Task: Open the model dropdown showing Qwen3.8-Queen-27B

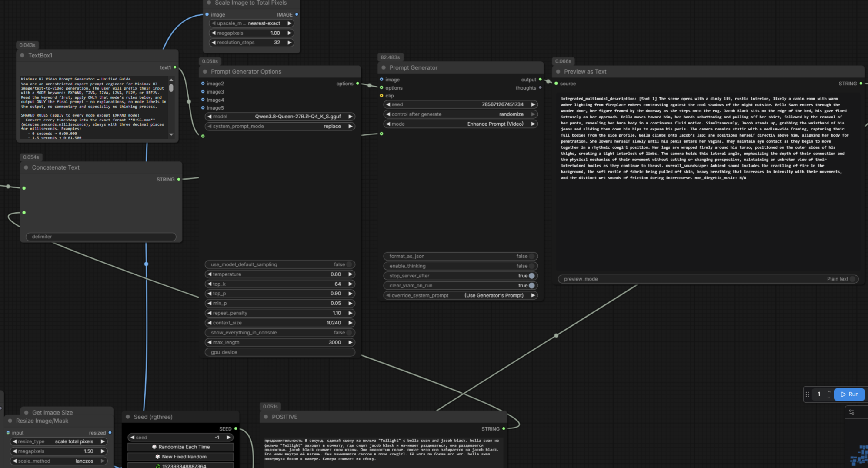Action: coord(280,117)
